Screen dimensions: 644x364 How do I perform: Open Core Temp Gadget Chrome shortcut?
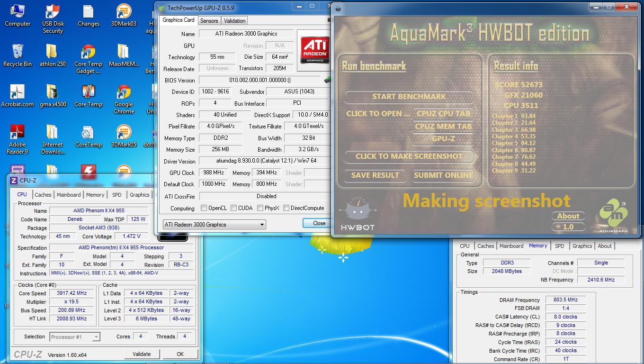point(88,59)
